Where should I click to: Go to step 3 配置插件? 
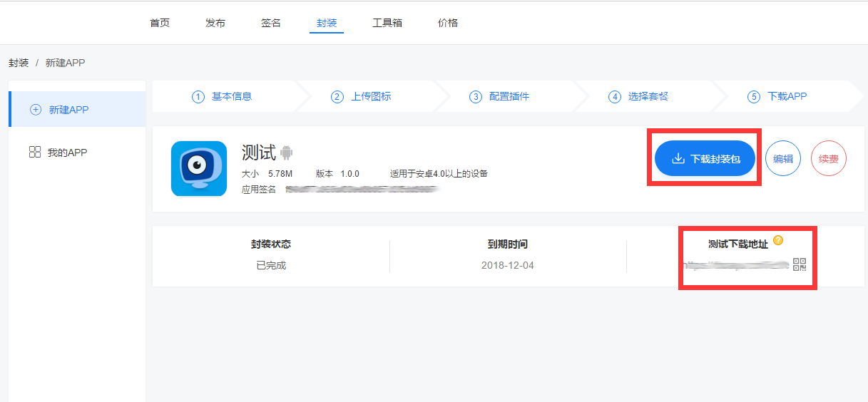tap(500, 96)
